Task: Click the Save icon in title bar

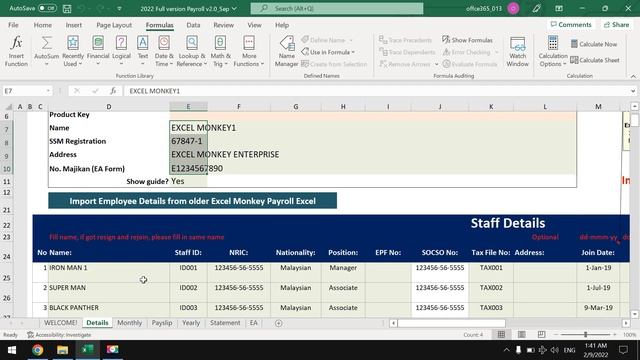Action: click(67, 8)
